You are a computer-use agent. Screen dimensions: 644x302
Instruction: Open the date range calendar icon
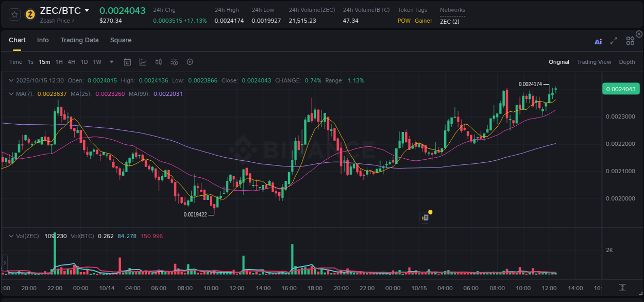(x=127, y=62)
